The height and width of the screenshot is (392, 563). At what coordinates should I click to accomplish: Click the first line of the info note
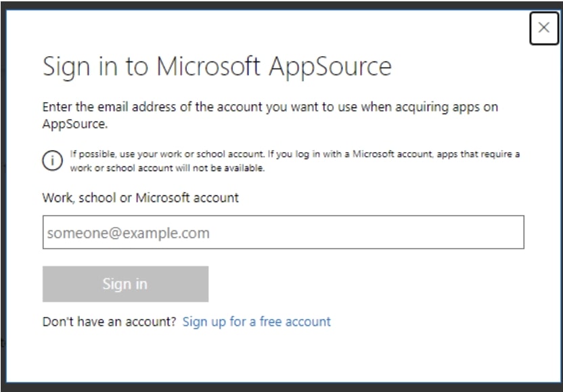click(294, 154)
